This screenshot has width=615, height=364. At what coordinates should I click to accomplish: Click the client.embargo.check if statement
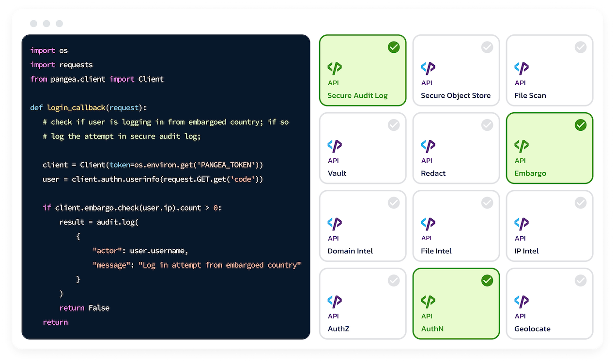tap(132, 208)
